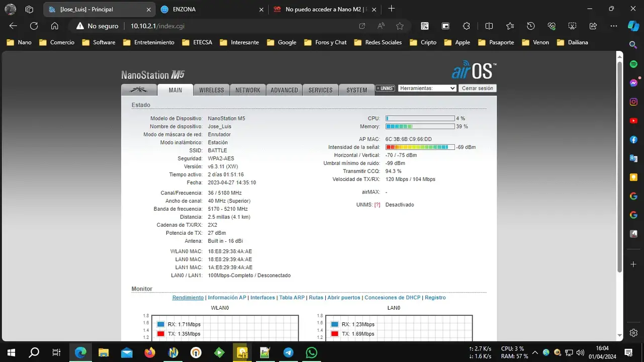Open Windows Start menu
The image size is (644, 362).
pyautogui.click(x=11, y=352)
